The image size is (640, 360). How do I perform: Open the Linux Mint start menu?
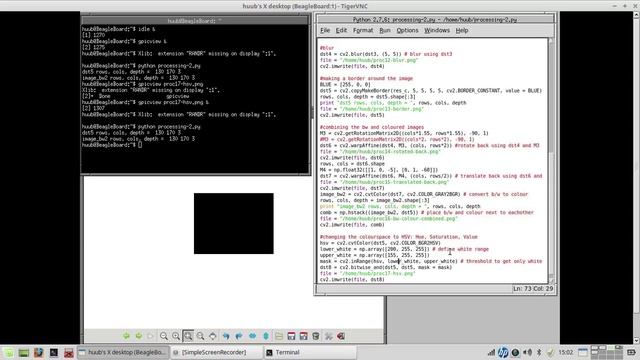[x=8, y=352]
